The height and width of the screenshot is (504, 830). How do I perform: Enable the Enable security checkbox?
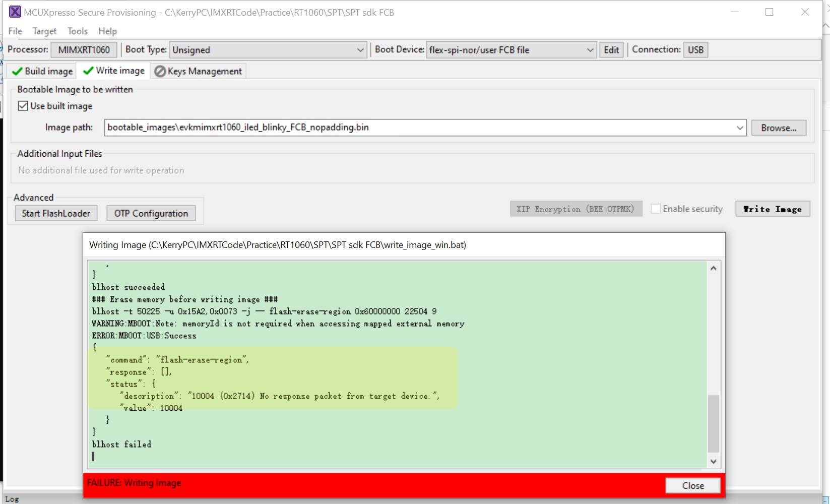click(x=657, y=208)
